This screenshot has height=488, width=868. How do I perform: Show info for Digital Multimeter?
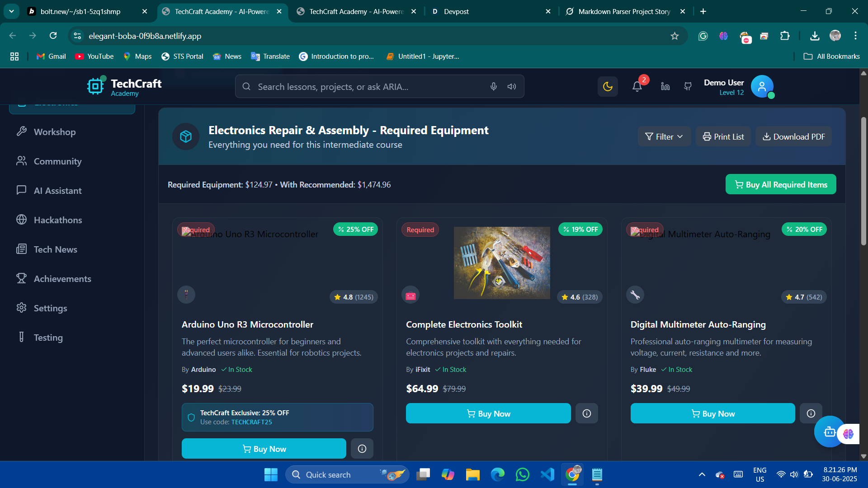[811, 413]
